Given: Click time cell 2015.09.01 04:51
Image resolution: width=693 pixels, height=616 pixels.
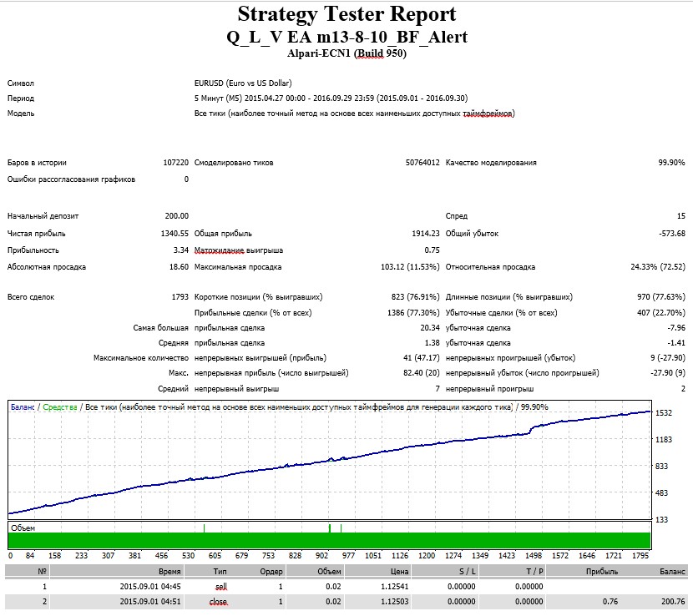Looking at the screenshot, I should click(150, 602).
